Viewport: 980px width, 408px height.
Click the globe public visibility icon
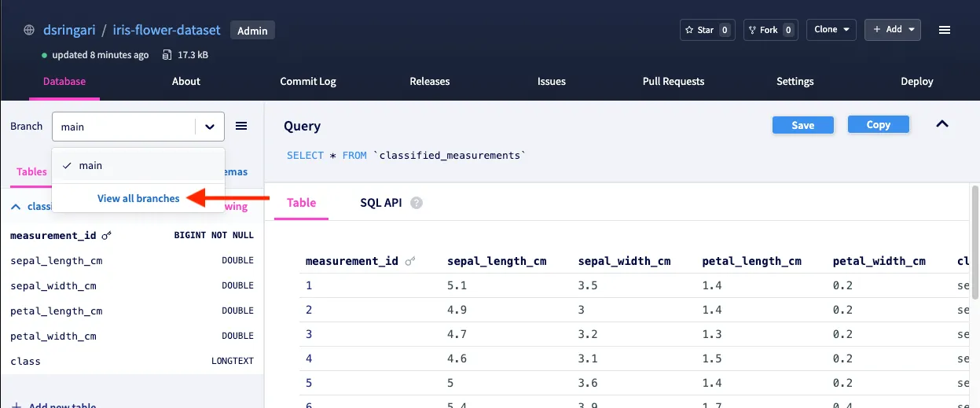pos(29,31)
